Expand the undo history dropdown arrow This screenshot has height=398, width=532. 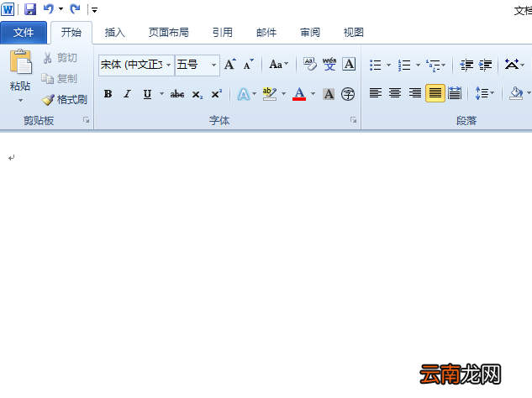pos(61,9)
